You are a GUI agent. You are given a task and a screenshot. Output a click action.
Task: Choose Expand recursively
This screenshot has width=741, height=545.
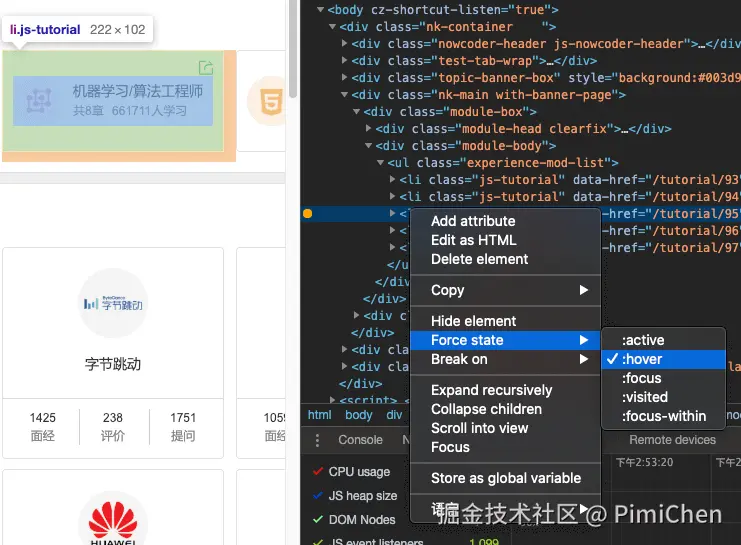(505, 390)
